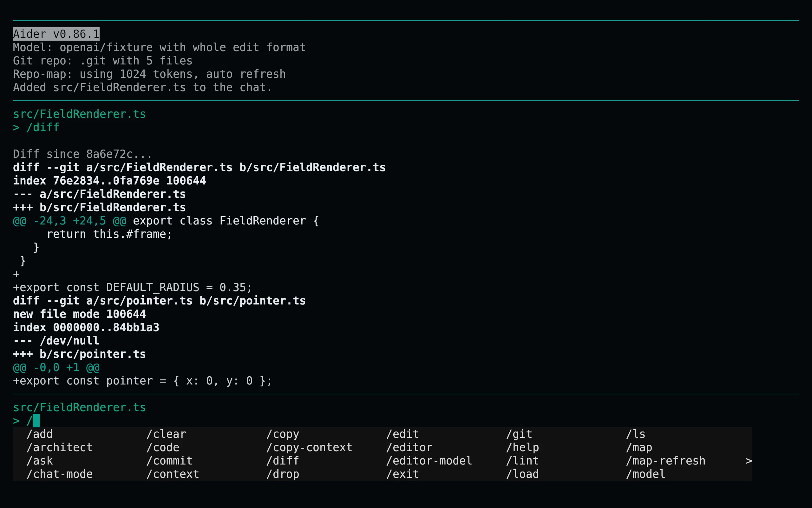Click the 'Diff since 8a6e72c...' line
Viewport: 812px width, 508px height.
pos(82,154)
